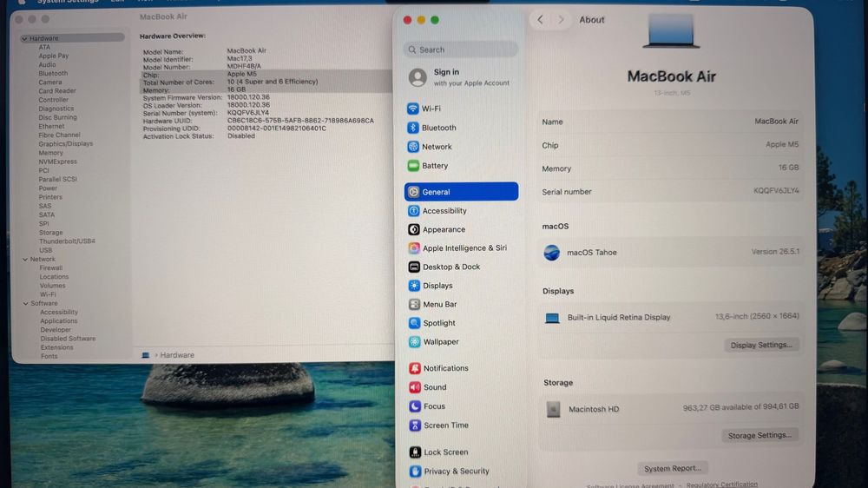This screenshot has height=488, width=868.
Task: Click the Name row value MacBook Air
Action: [x=776, y=122]
